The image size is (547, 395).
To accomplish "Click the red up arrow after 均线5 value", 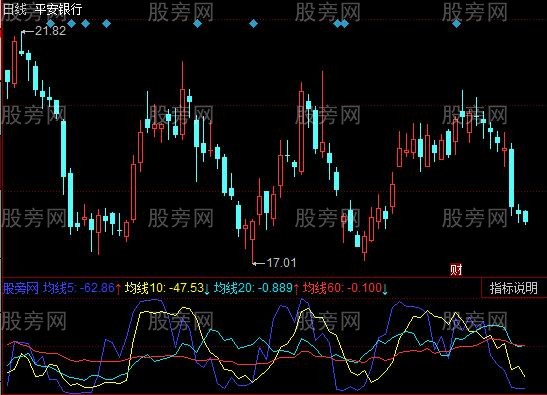I will tap(118, 289).
